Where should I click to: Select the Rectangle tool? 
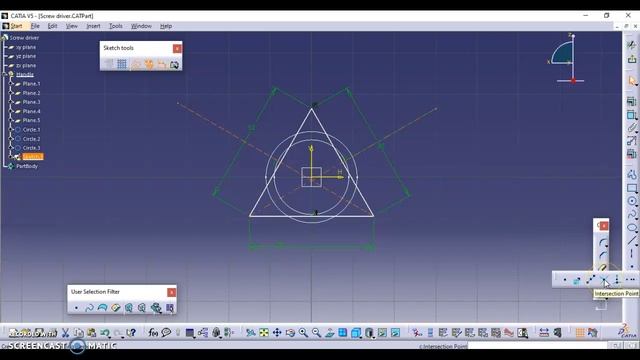pyautogui.click(x=632, y=188)
